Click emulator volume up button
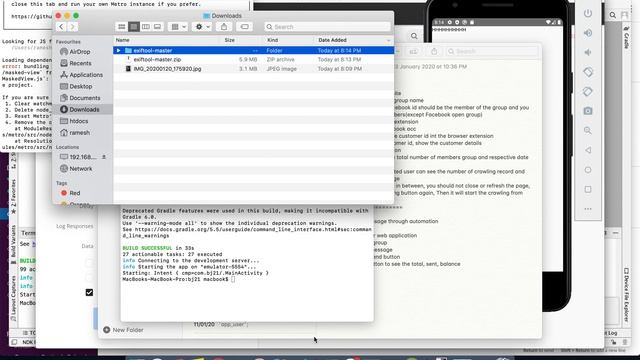640x360 pixels. [x=588, y=33]
